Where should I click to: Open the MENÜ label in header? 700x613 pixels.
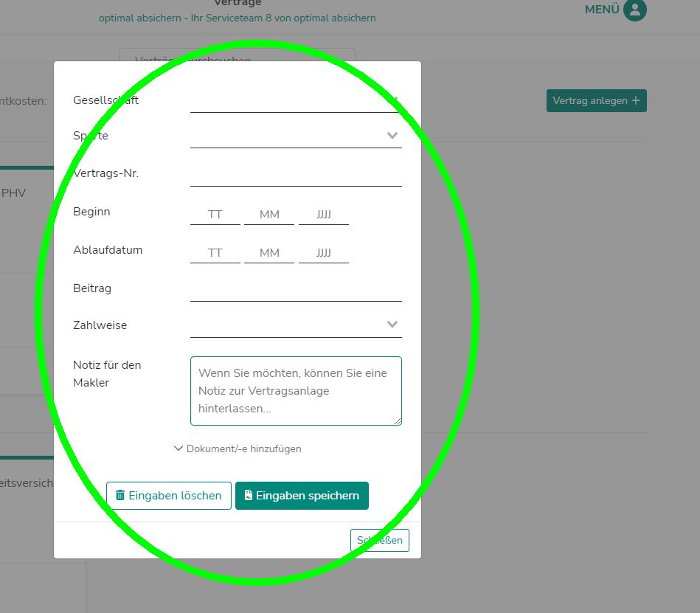coord(602,10)
